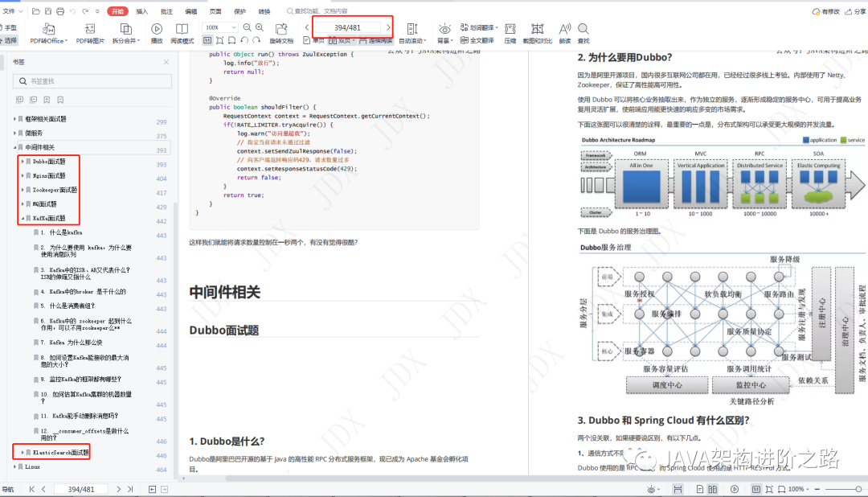Expand the Linux bookmark
Image resolution: width=868 pixels, height=497 pixels.
point(14,466)
